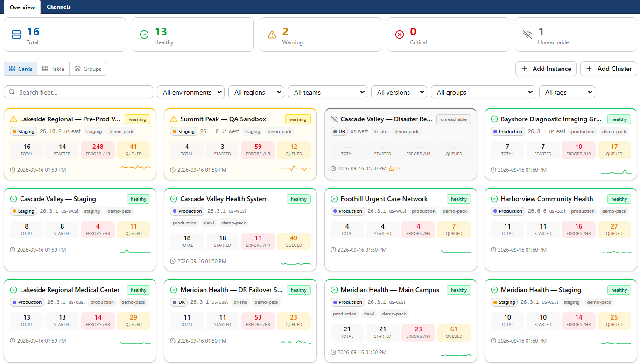Switch to Cards view
This screenshot has height=364, width=640.
pyautogui.click(x=21, y=69)
